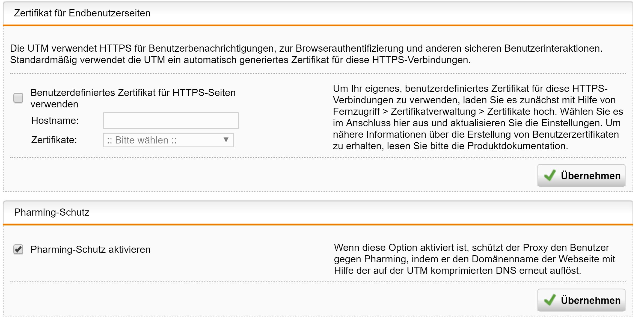Select the ':: Bitte wählen ::' placeholder
The image size is (644, 320).
click(142, 140)
